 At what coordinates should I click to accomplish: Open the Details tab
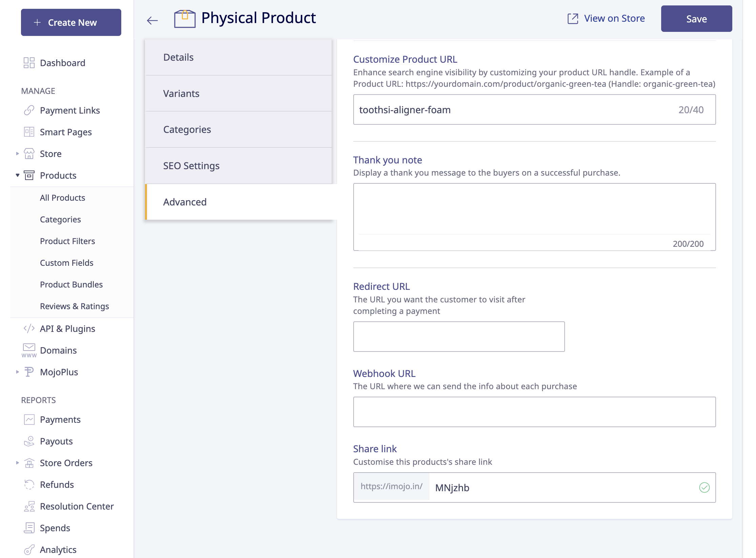point(238,57)
